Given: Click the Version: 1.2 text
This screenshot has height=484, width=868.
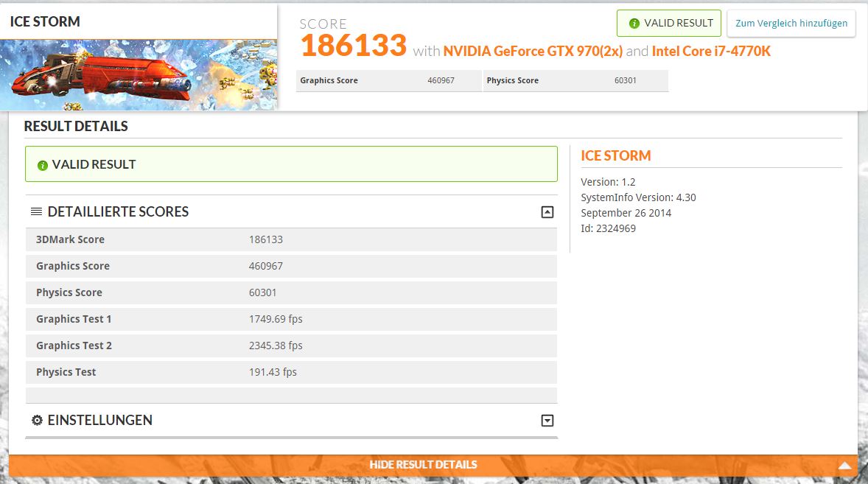Looking at the screenshot, I should (x=608, y=182).
